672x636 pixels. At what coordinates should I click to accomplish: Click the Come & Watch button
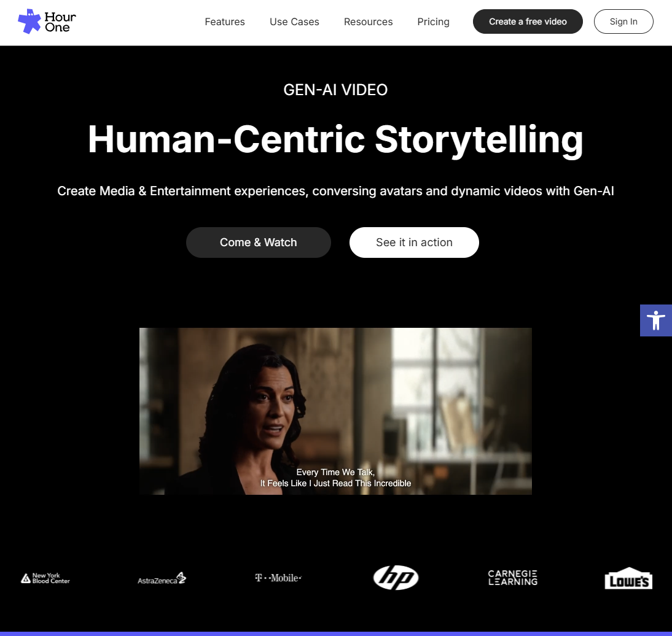coord(259,242)
